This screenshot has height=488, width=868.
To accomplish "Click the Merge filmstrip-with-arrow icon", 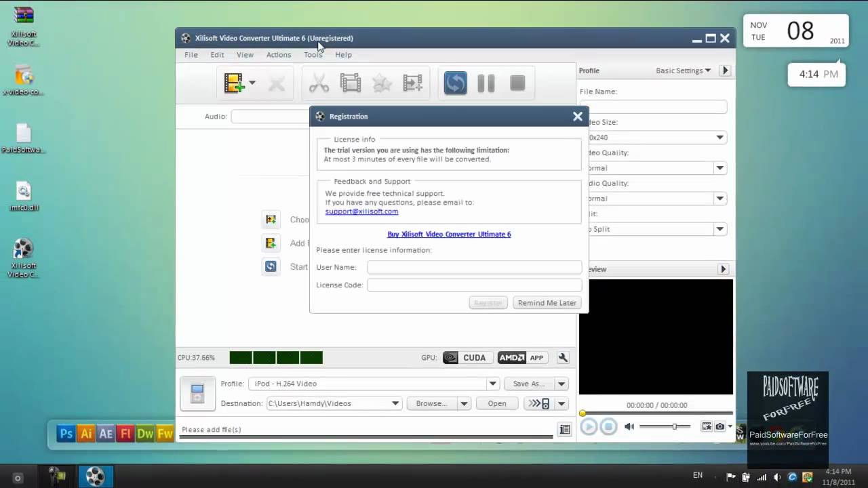I will click(x=413, y=83).
